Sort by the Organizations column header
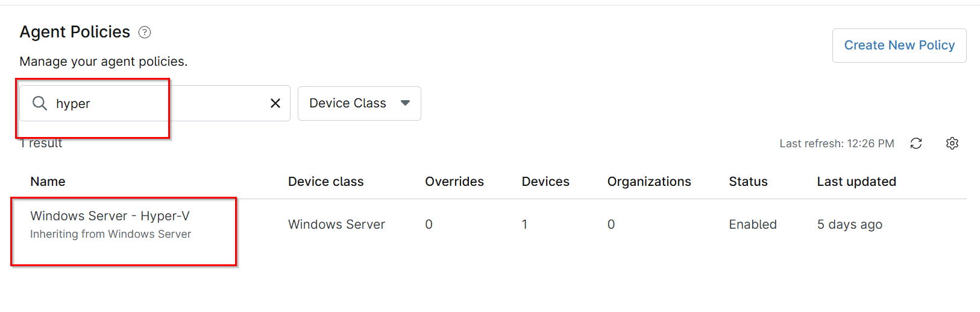The width and height of the screenshot is (980, 312). coord(649,182)
